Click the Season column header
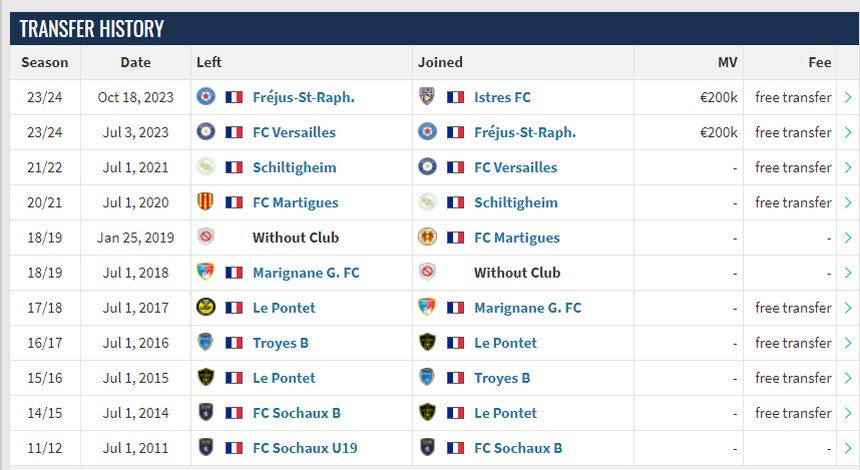860x470 pixels. (45, 62)
